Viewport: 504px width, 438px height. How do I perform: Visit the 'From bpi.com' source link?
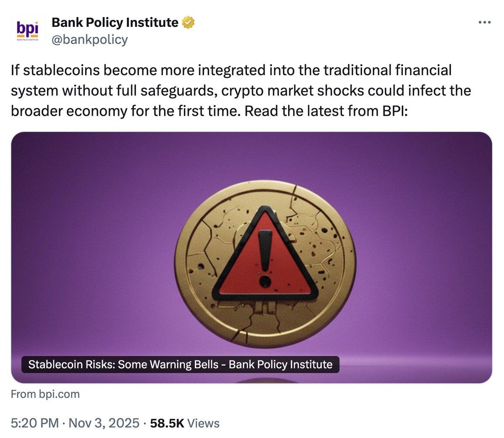click(x=45, y=394)
